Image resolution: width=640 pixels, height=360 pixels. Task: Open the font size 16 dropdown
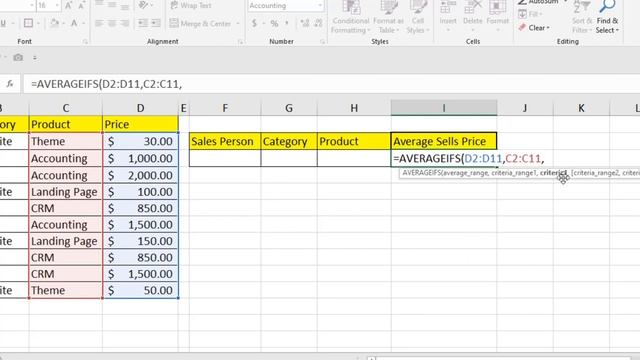[x=57, y=5]
